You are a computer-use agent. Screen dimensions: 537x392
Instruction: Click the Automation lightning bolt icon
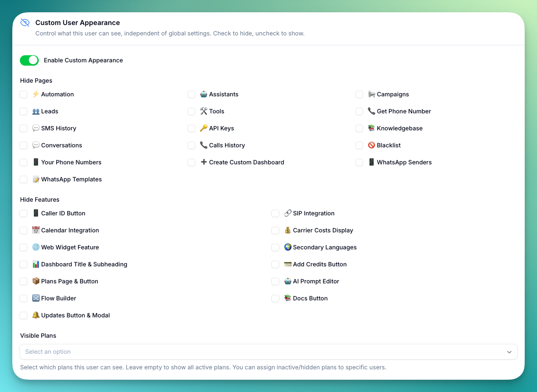(36, 94)
